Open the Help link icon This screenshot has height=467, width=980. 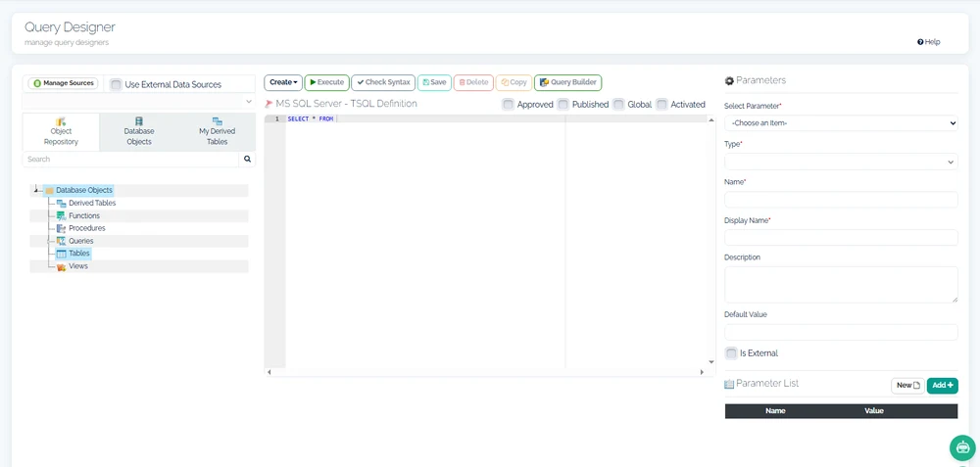(920, 42)
